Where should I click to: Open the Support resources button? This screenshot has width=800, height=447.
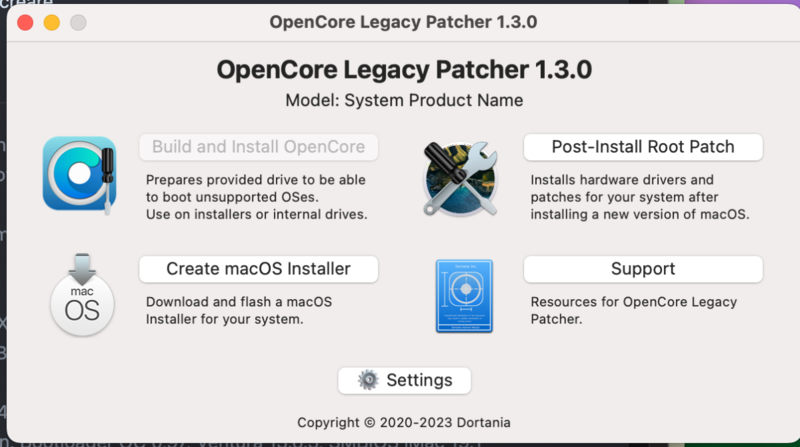(643, 269)
